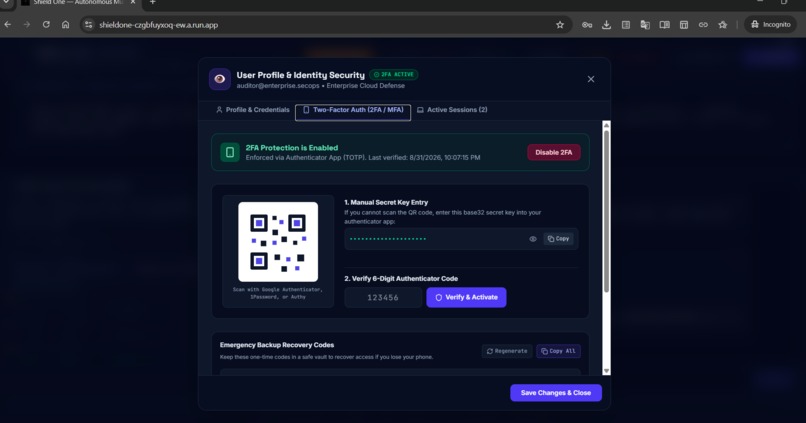Reveal secret key with eye icon

click(x=533, y=239)
